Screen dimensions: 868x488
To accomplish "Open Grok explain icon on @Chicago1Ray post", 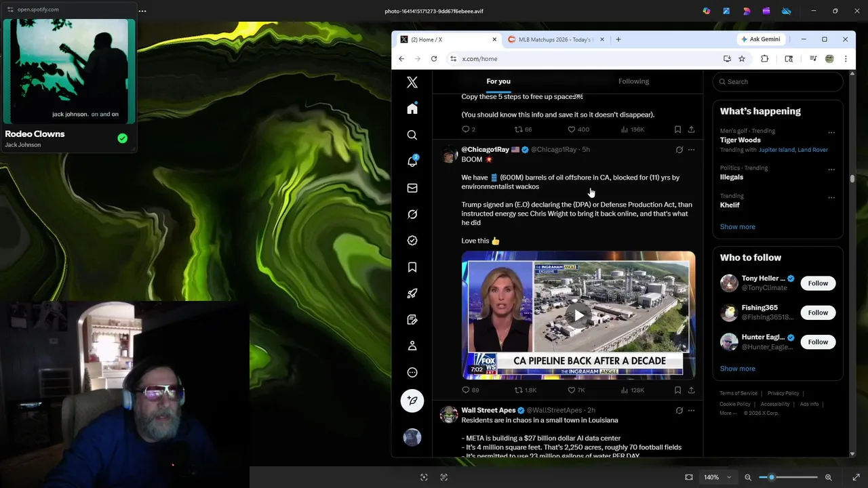I will coord(679,150).
